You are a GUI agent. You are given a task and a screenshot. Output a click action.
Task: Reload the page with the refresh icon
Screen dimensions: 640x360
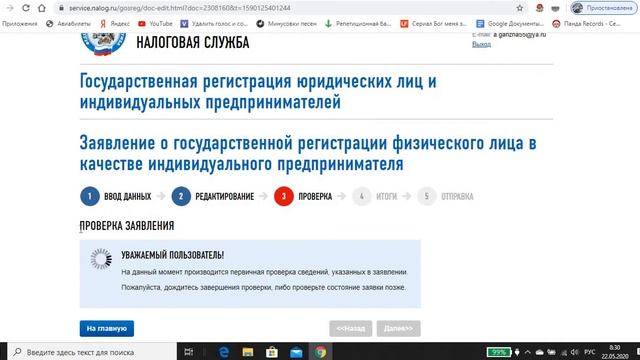coord(26,8)
